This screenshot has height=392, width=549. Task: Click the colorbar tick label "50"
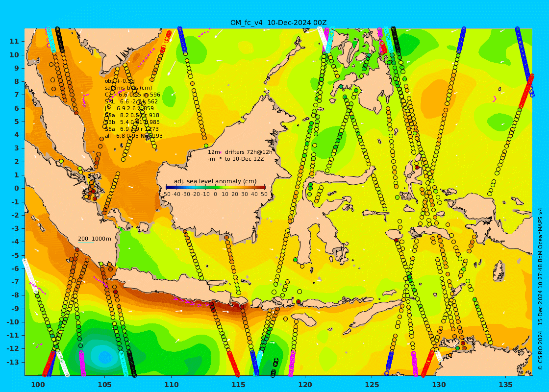pos(264,194)
